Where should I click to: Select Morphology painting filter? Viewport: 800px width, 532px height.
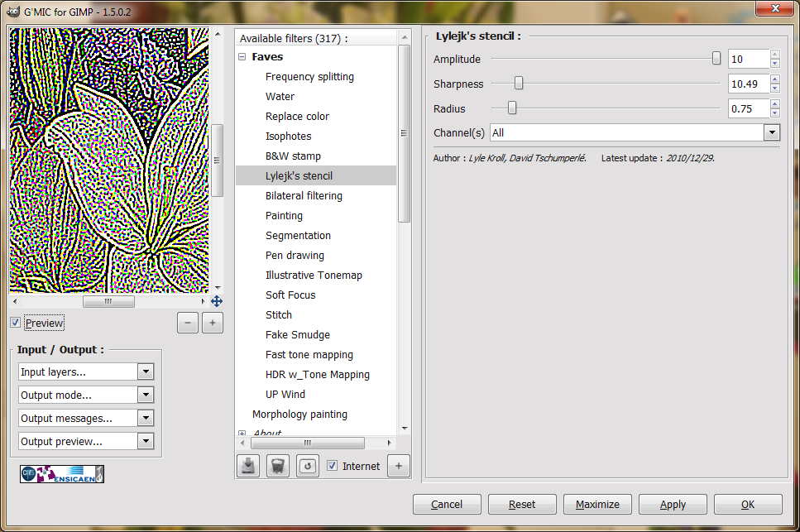pyautogui.click(x=299, y=415)
